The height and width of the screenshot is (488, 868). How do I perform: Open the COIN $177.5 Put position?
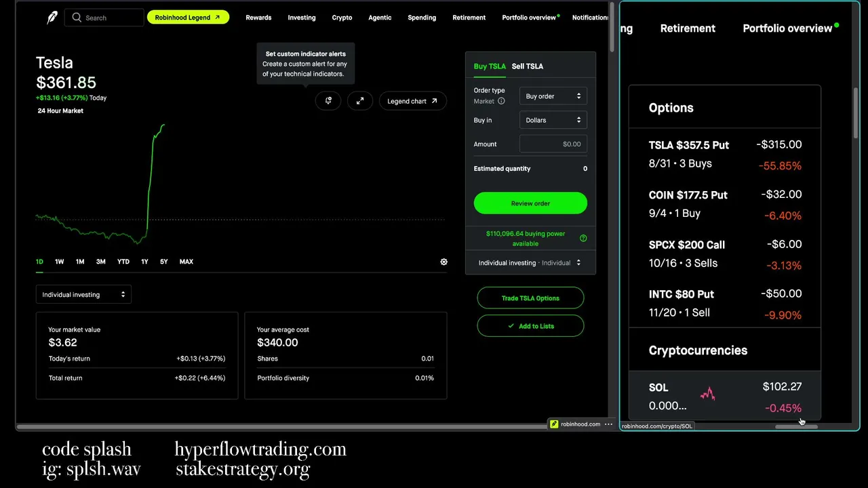[x=725, y=204]
